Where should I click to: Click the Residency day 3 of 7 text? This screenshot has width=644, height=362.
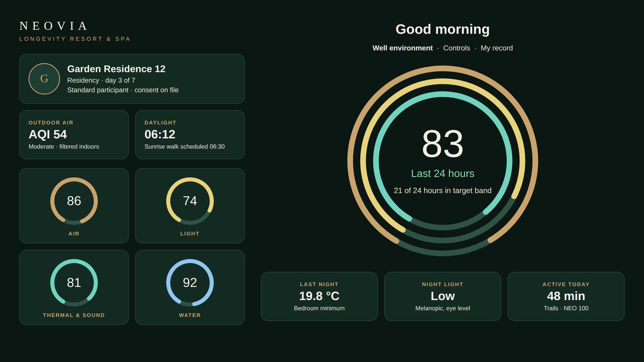(x=101, y=80)
